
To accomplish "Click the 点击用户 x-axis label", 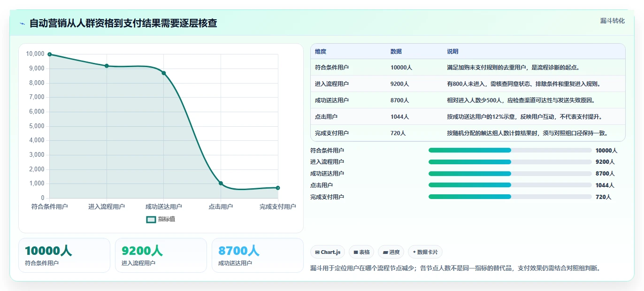I will 221,207.
